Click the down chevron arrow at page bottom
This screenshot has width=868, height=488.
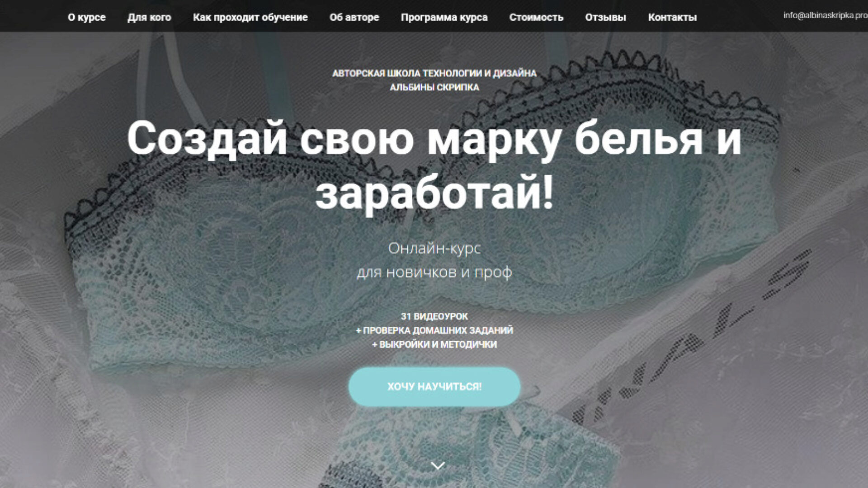[x=438, y=465]
